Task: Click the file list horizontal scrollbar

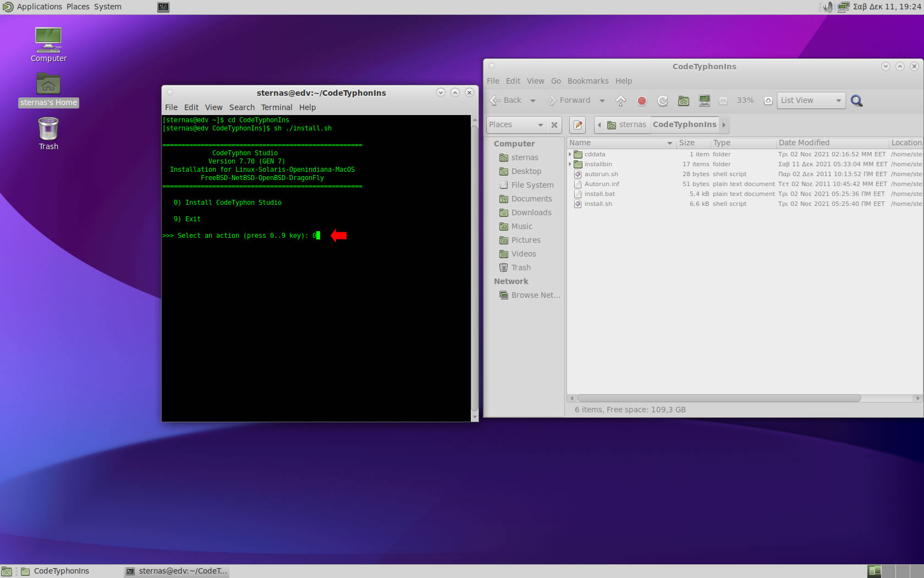Action: 719,398
